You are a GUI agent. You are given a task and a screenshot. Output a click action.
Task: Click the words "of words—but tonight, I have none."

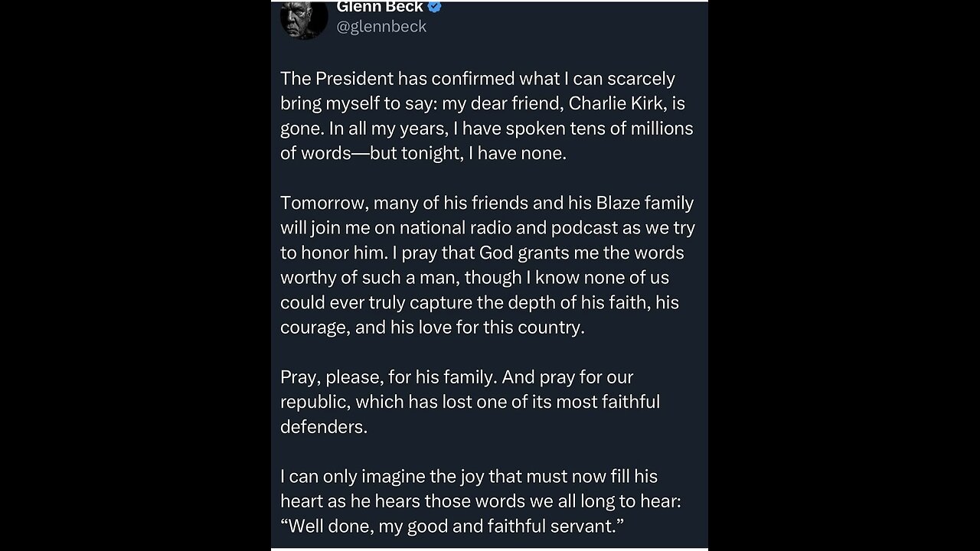[423, 153]
